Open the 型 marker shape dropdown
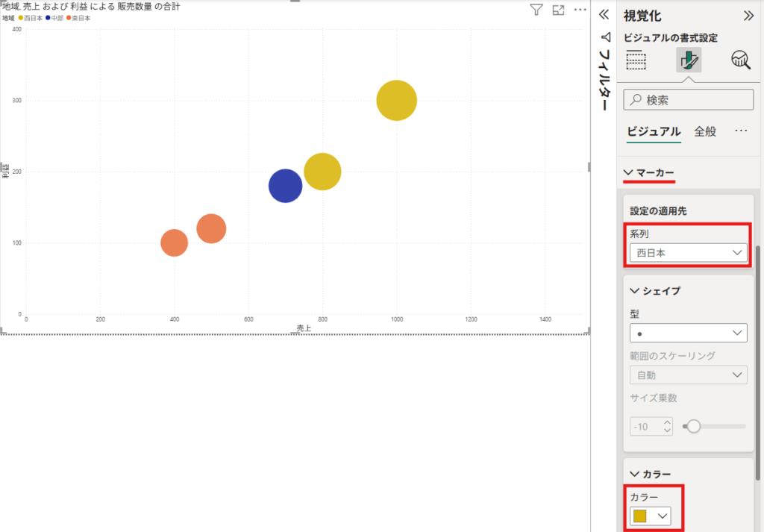 [687, 333]
